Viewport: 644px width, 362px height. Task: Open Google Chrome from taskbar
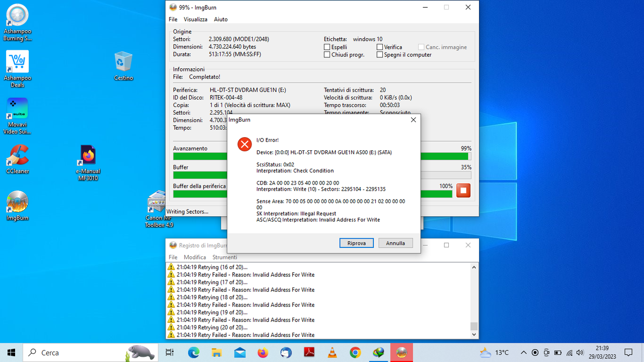355,352
